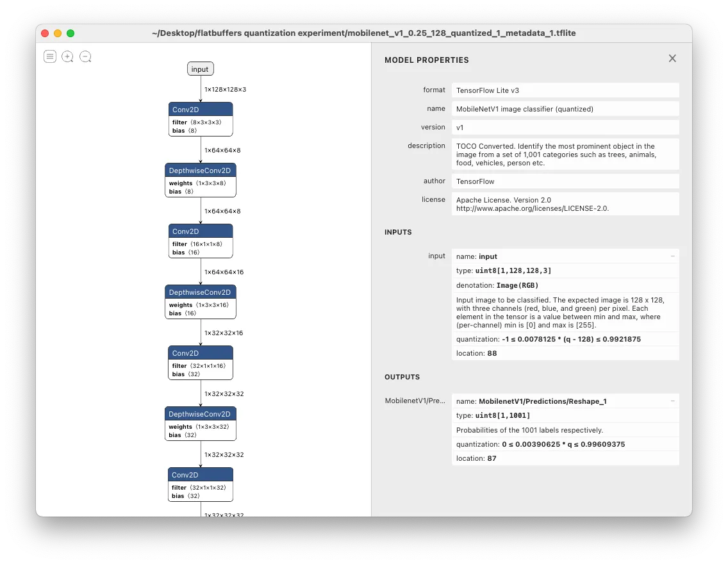
Task: Click the input quantization value row
Action: coord(566,339)
